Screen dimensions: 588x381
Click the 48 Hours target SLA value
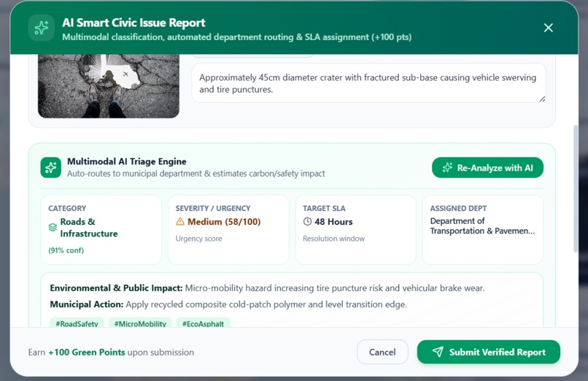click(x=333, y=222)
